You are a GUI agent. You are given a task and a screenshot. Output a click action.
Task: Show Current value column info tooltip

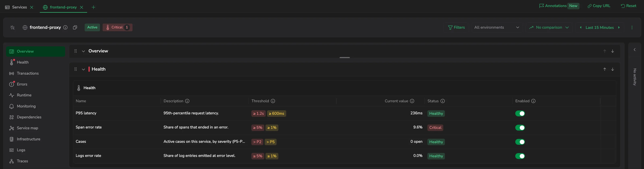click(412, 101)
